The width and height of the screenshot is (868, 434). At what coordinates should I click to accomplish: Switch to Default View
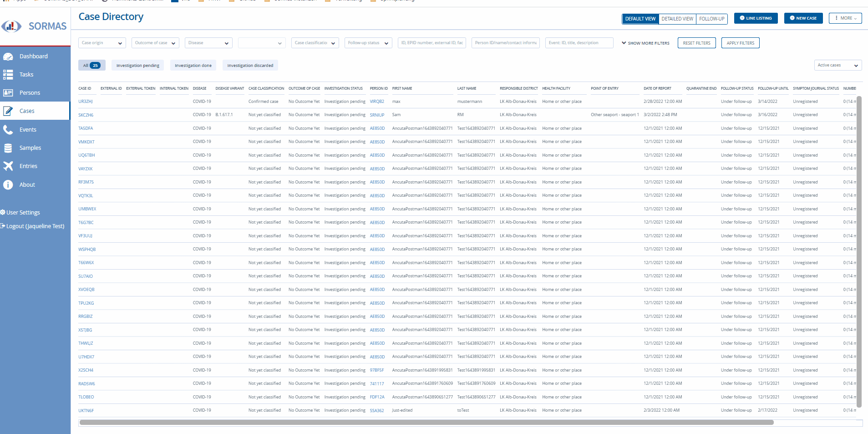pos(640,19)
